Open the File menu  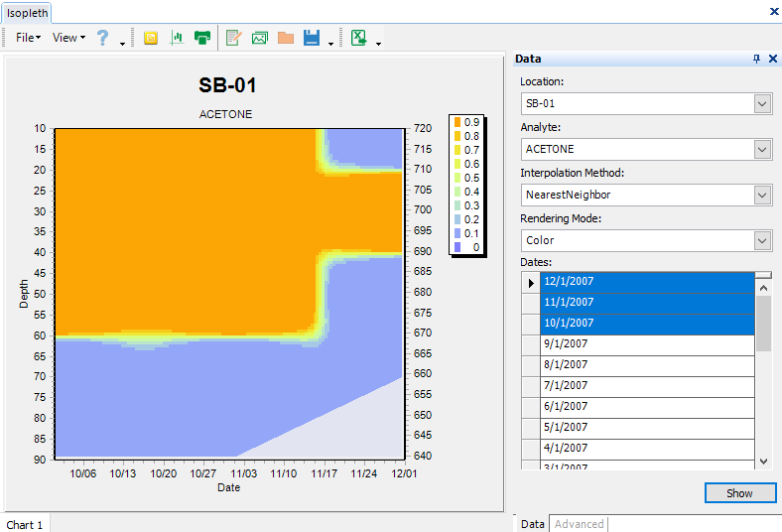pos(27,38)
